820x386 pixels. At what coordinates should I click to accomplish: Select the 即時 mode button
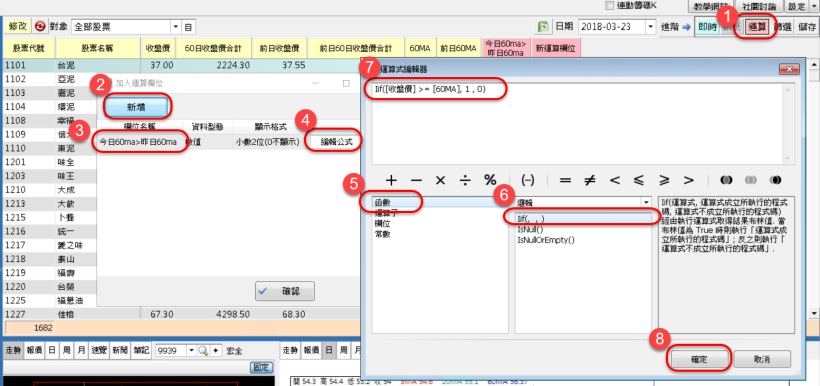click(708, 27)
